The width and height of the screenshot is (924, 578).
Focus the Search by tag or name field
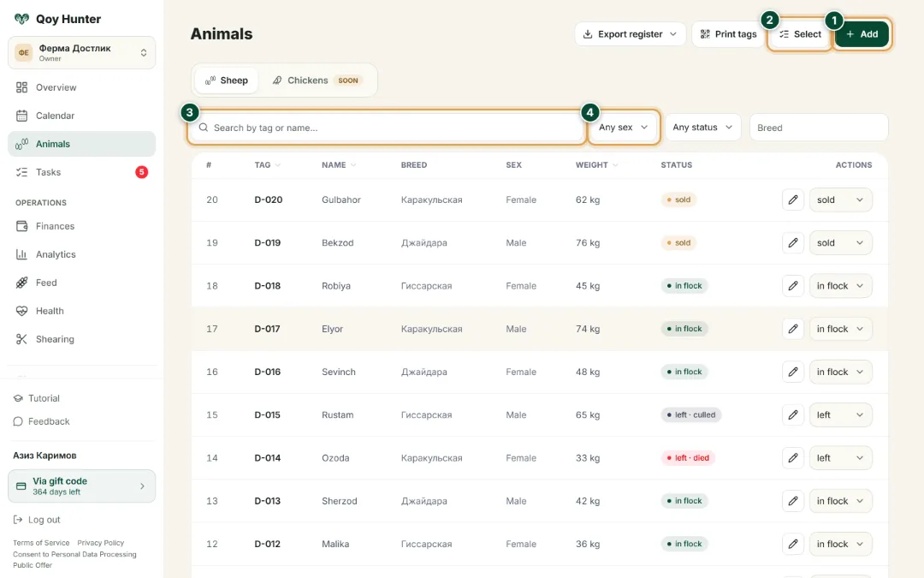coord(387,128)
